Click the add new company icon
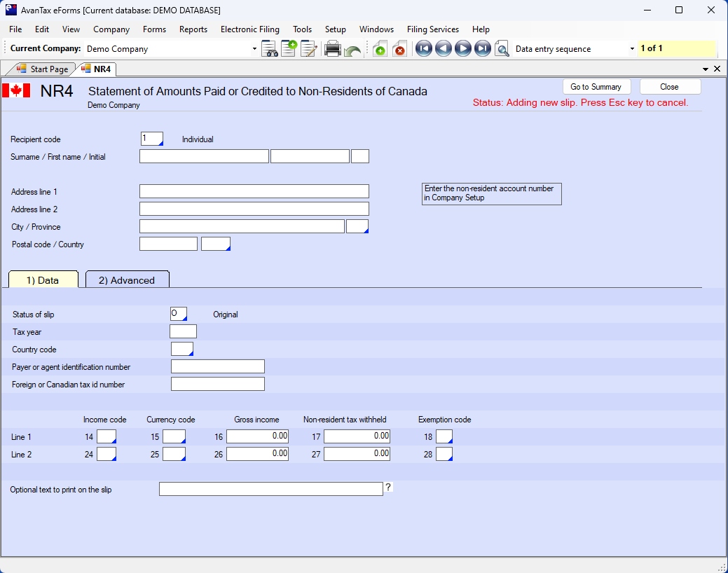This screenshot has width=728, height=573. coord(289,49)
